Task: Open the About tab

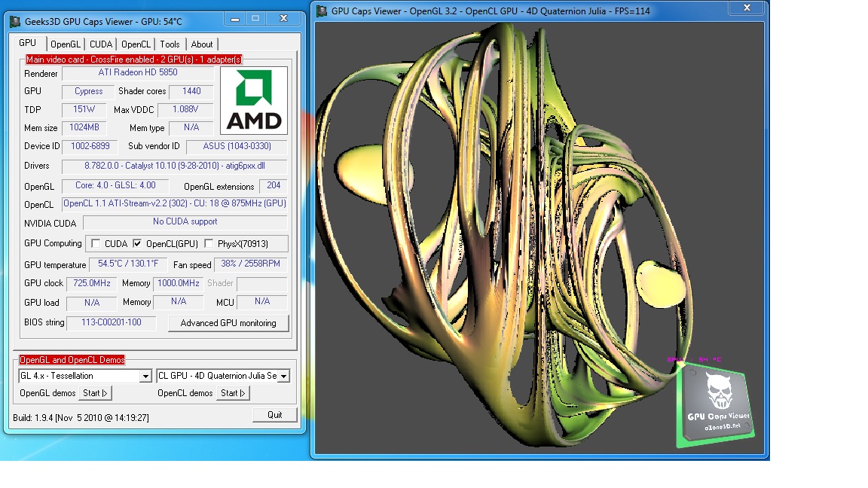Action: [x=202, y=44]
